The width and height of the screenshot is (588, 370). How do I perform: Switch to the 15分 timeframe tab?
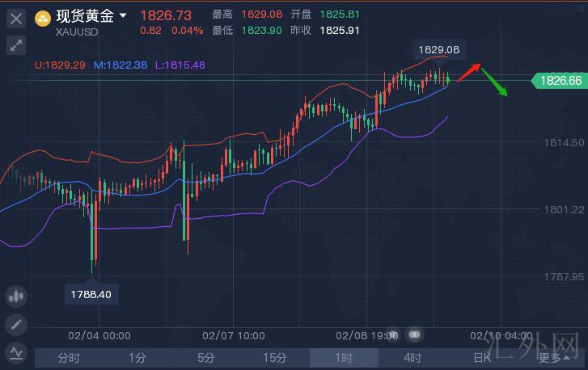click(x=275, y=358)
